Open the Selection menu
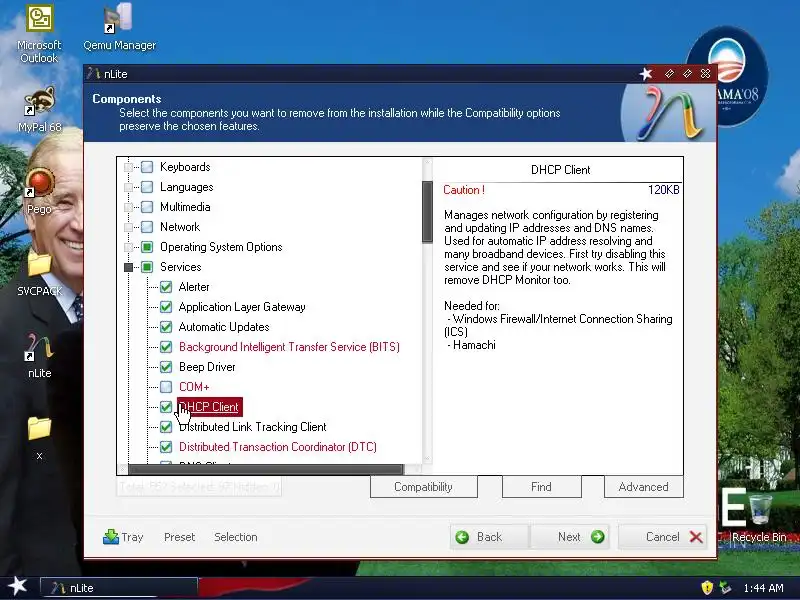This screenshot has width=800, height=600. point(236,537)
